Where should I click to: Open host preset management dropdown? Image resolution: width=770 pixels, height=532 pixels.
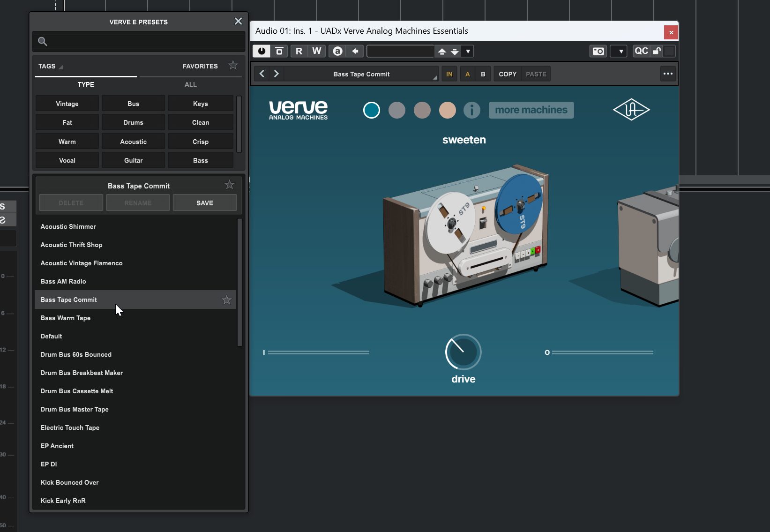click(x=468, y=51)
